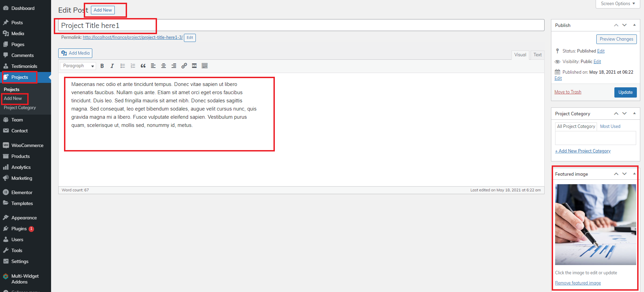Open the Paragraph format dropdown
The width and height of the screenshot is (644, 292).
click(x=78, y=66)
